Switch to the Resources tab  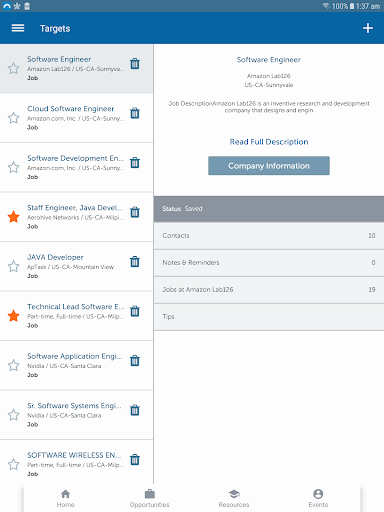(x=234, y=498)
